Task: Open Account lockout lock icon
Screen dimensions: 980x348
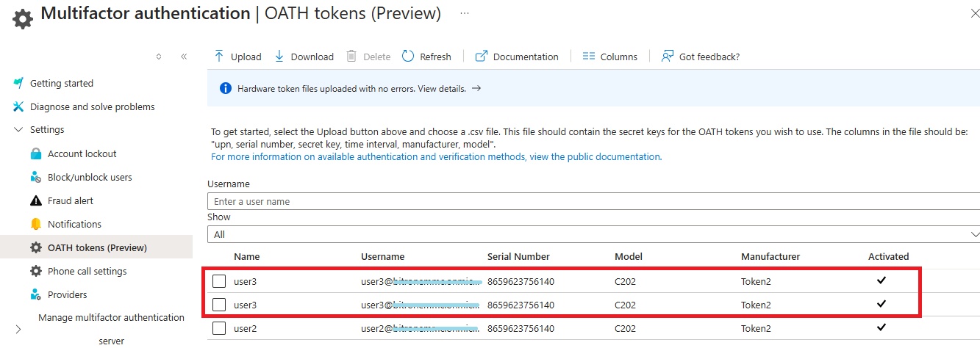Action: coord(35,154)
